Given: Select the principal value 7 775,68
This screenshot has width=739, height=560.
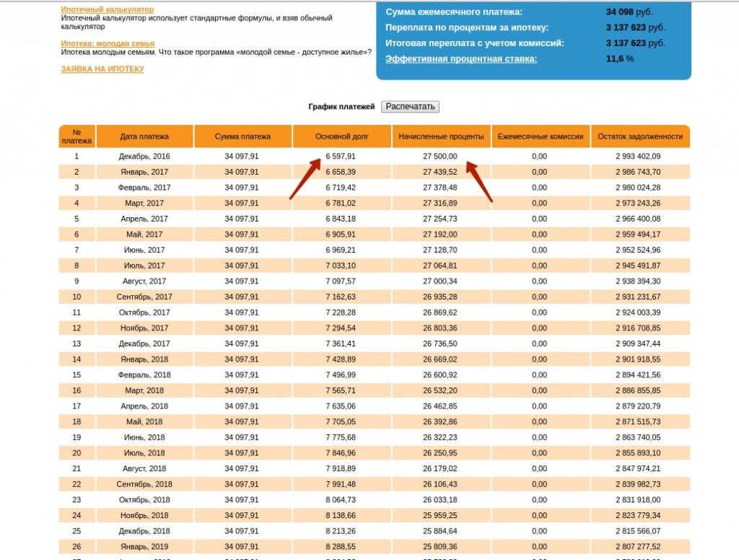Looking at the screenshot, I should (341, 437).
